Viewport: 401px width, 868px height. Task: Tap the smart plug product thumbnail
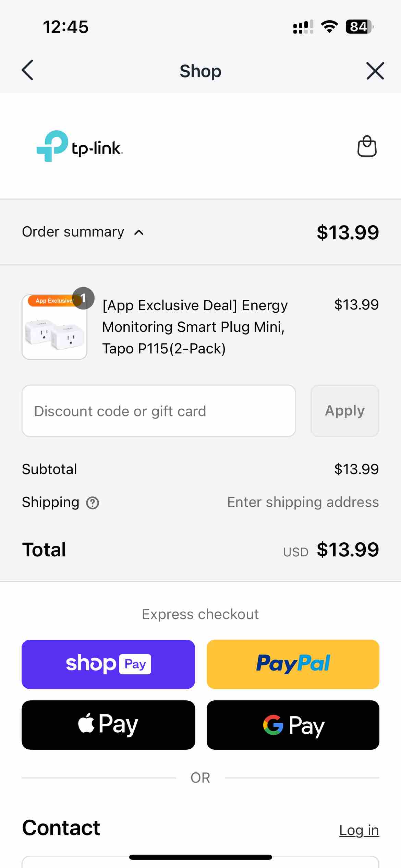pyautogui.click(x=54, y=327)
